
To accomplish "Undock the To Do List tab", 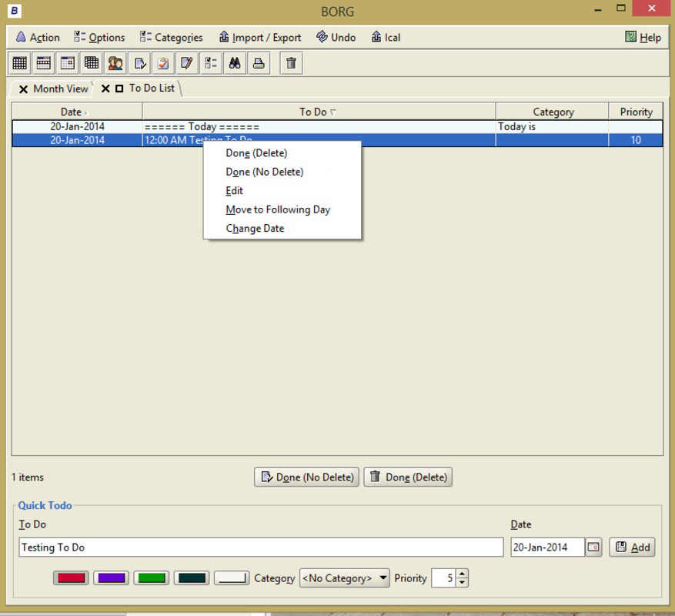I will point(119,89).
